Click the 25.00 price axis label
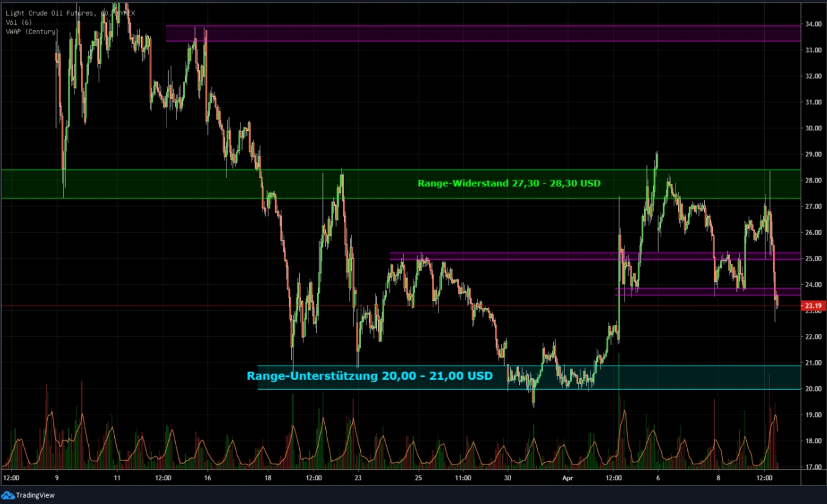 pos(813,259)
